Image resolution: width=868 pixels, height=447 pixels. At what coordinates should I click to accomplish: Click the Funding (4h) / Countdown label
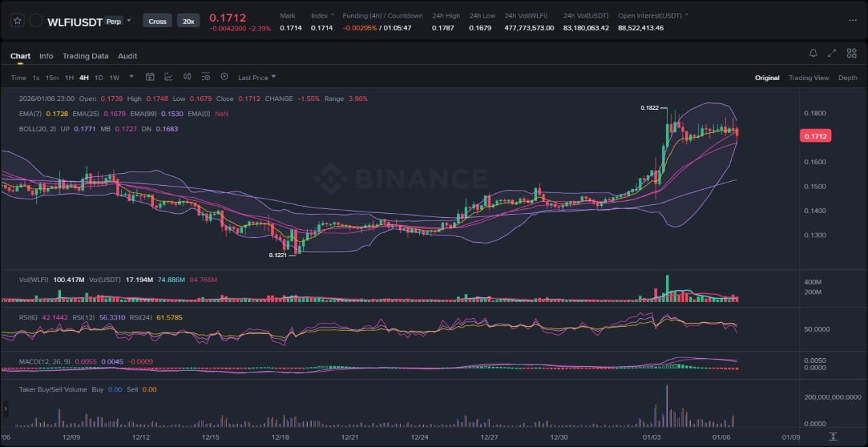pyautogui.click(x=382, y=16)
